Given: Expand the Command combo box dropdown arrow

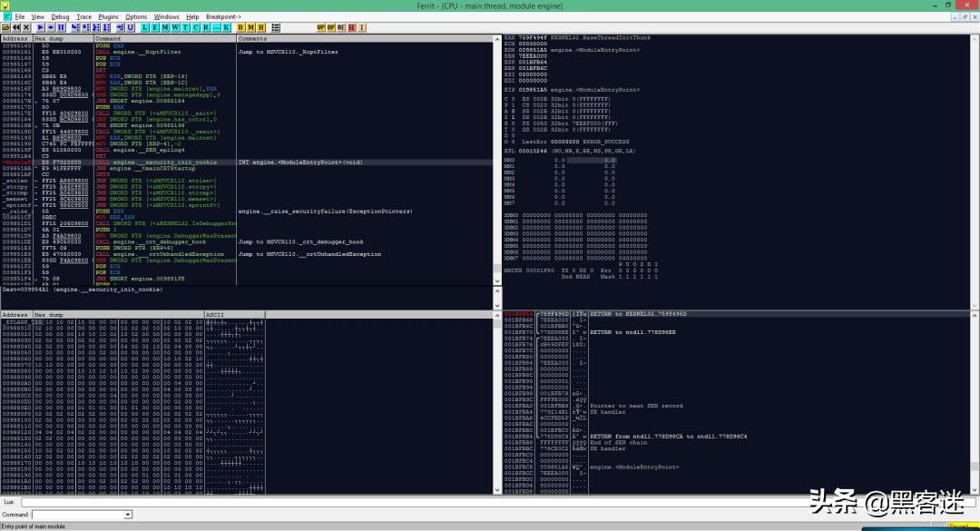Looking at the screenshot, I should point(128,515).
